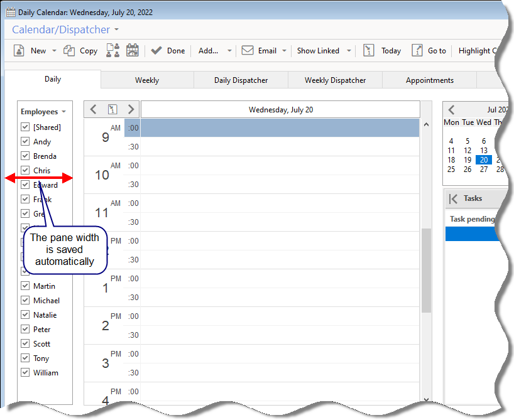The width and height of the screenshot is (514, 420).
Task: Mark the item Done with the checkmark
Action: click(157, 51)
